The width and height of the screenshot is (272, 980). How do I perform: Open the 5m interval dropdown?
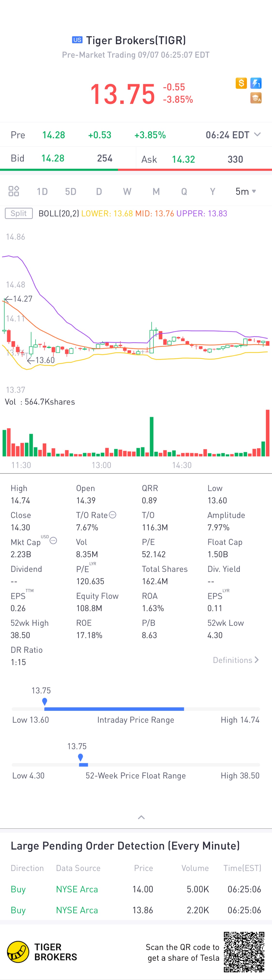pyautogui.click(x=246, y=191)
